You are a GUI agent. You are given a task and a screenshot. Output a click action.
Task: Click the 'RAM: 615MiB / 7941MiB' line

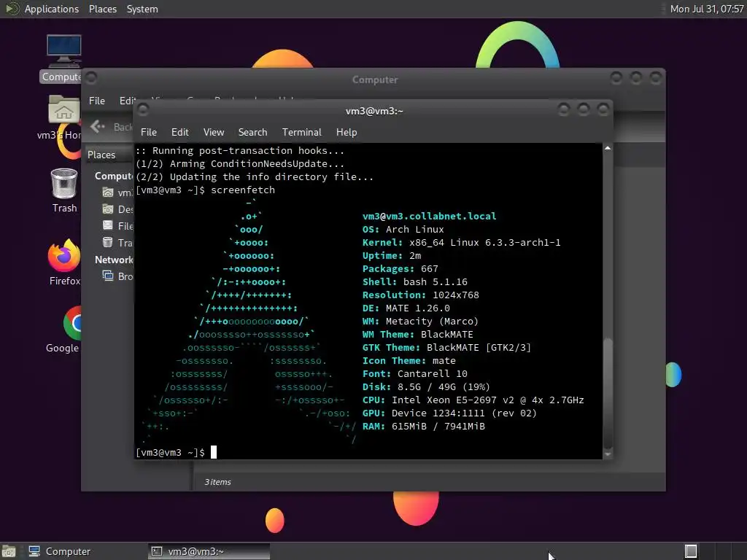click(x=424, y=427)
